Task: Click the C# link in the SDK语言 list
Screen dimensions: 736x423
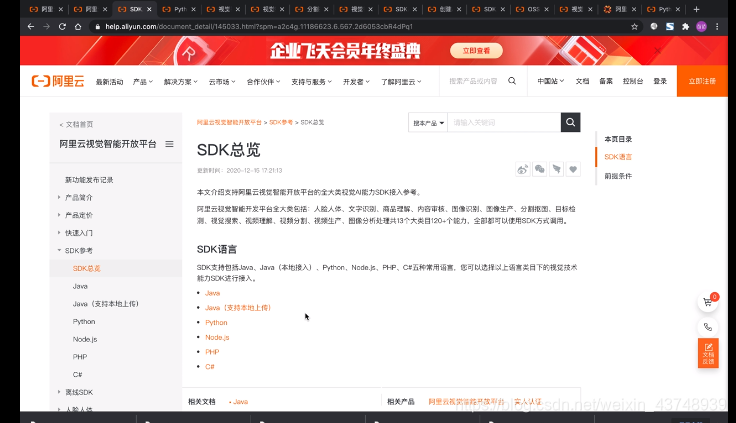Action: point(210,367)
